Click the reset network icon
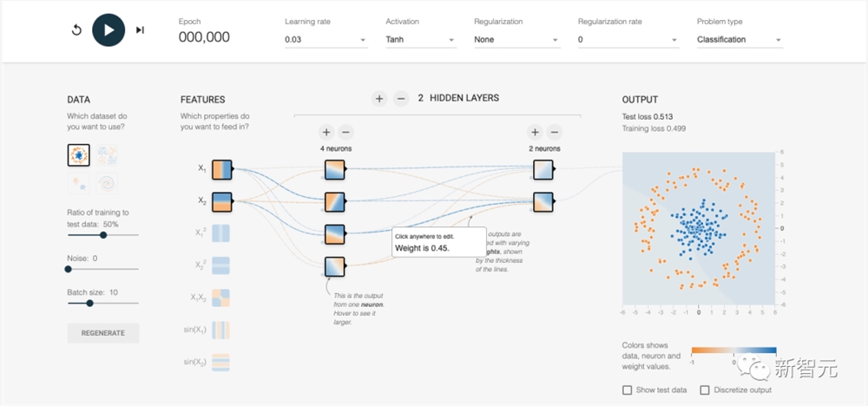The image size is (868, 406). pyautogui.click(x=76, y=29)
